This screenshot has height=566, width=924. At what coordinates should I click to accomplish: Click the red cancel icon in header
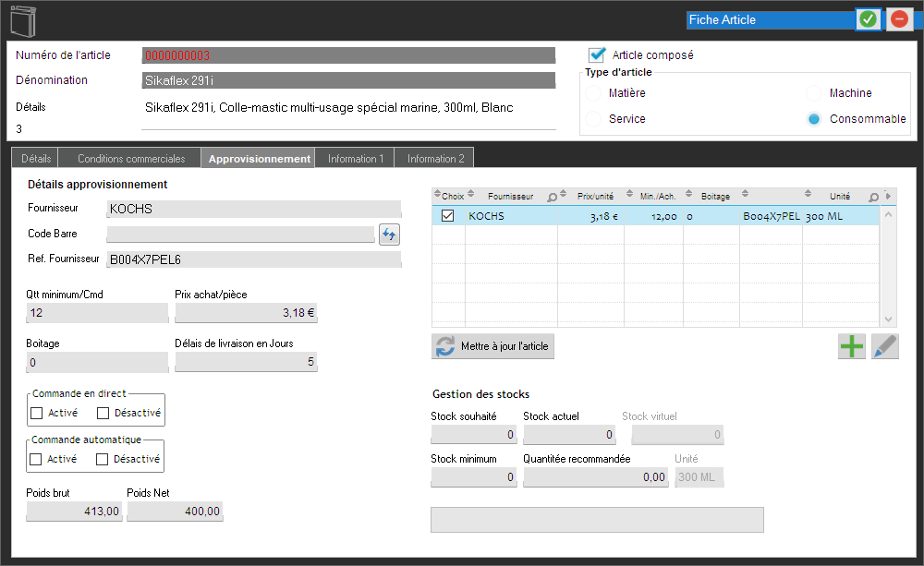pos(899,19)
